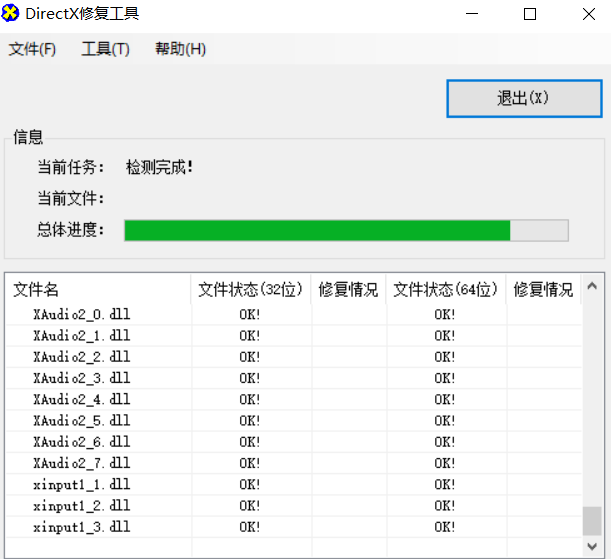Select the XAudio2_0.dll row
The image size is (611, 559).
click(82, 314)
